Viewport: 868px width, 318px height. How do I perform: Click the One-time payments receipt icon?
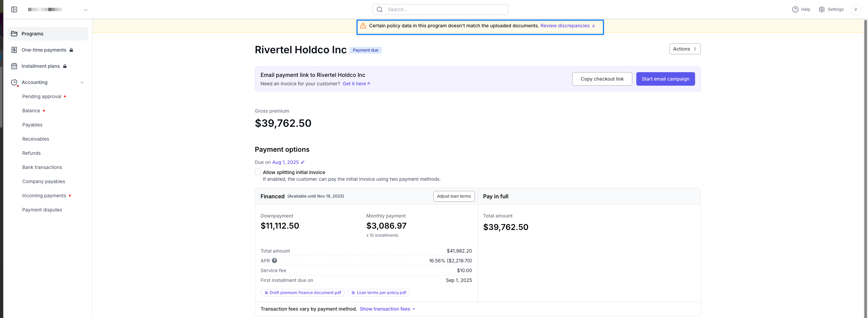pos(14,50)
